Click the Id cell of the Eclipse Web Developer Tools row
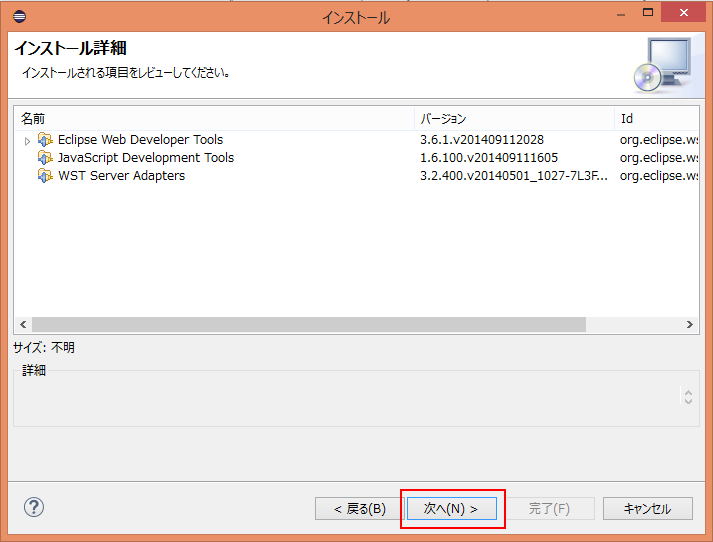 659,140
